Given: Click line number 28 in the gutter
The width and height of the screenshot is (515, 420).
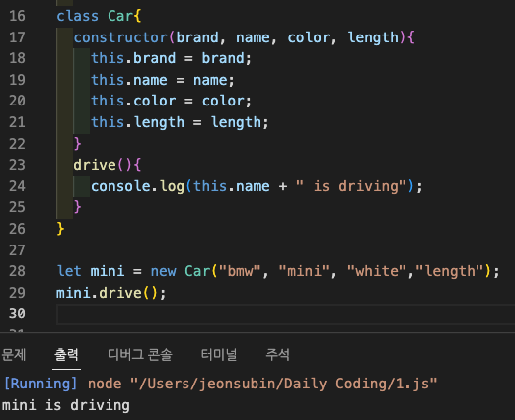Looking at the screenshot, I should [17, 271].
